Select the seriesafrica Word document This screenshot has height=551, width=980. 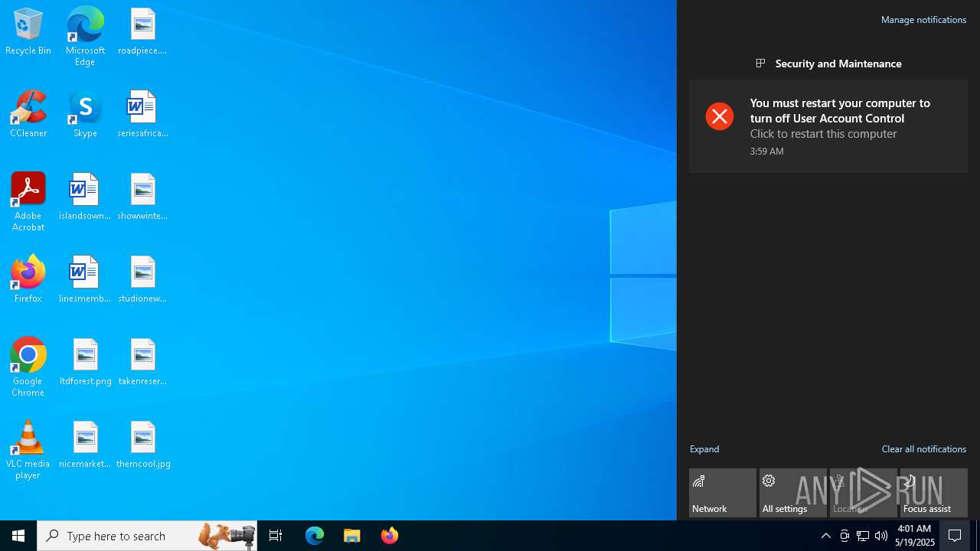coord(142,115)
